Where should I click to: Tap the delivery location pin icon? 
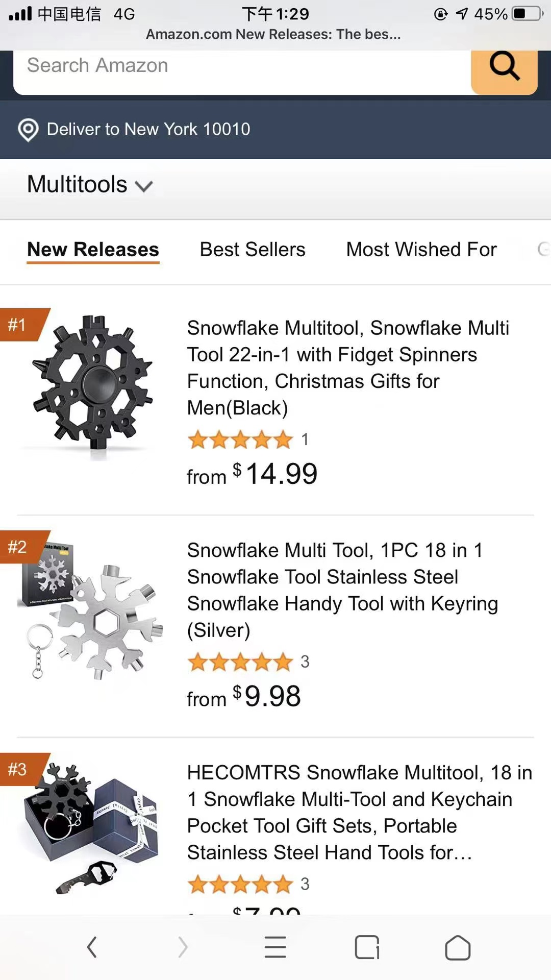click(x=28, y=130)
